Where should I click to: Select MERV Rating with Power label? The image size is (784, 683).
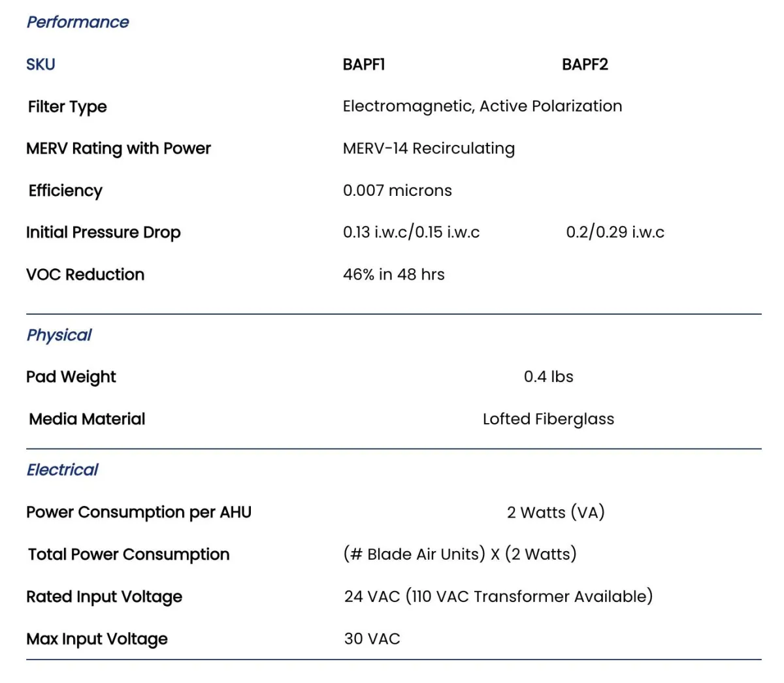coord(118,149)
